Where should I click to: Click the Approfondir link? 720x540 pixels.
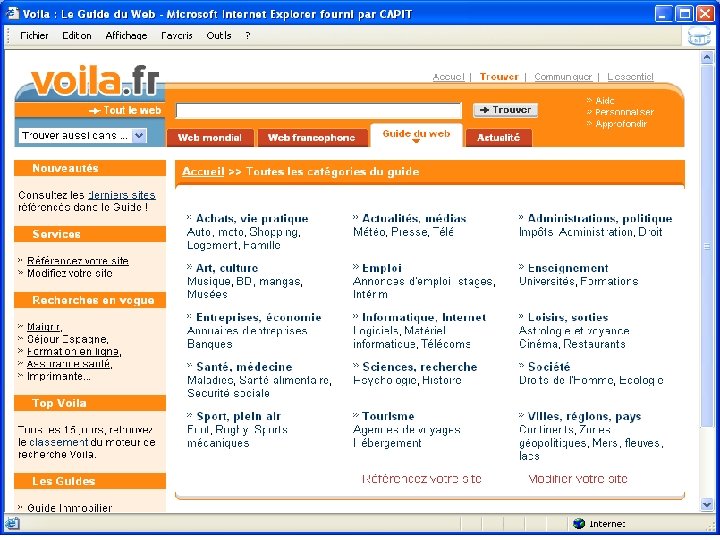tap(621, 124)
